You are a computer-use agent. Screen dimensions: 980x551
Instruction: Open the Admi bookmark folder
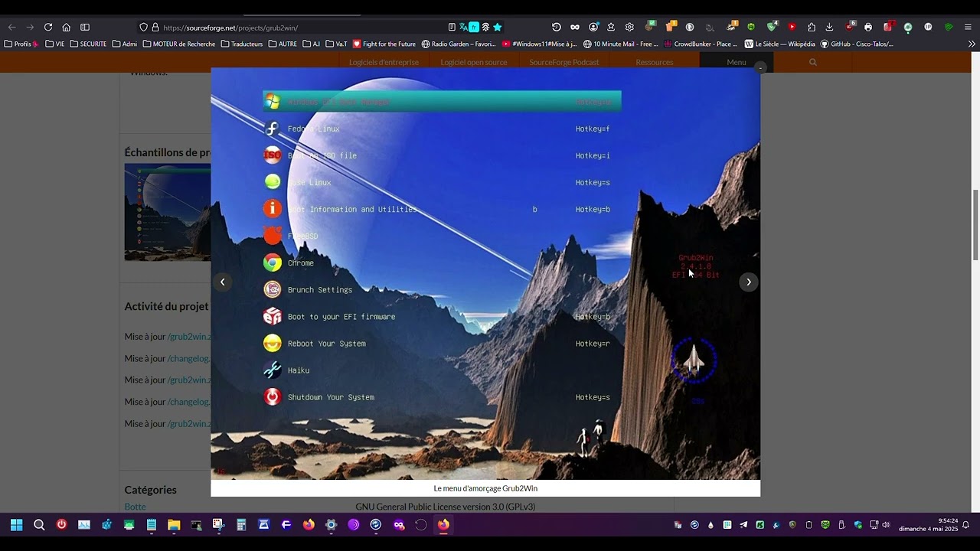125,44
